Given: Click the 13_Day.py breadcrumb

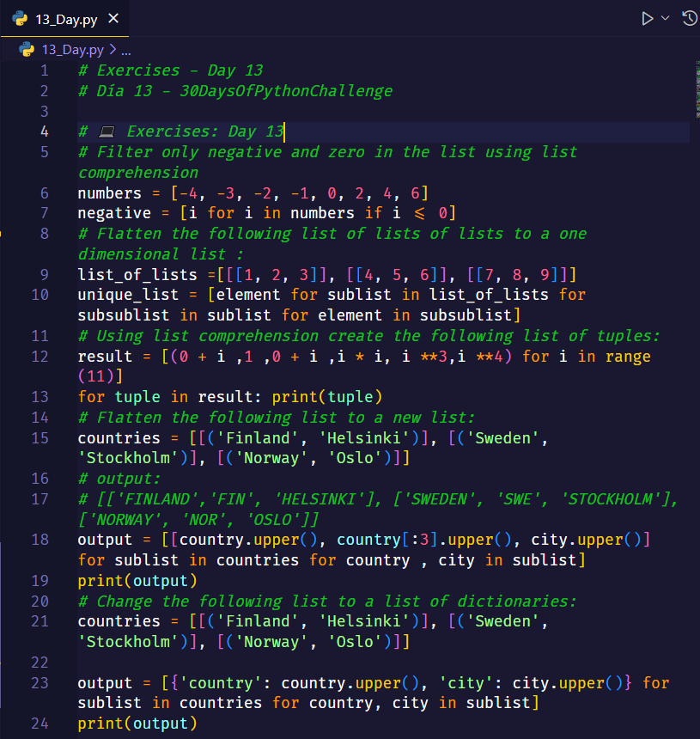Looking at the screenshot, I should coord(72,50).
